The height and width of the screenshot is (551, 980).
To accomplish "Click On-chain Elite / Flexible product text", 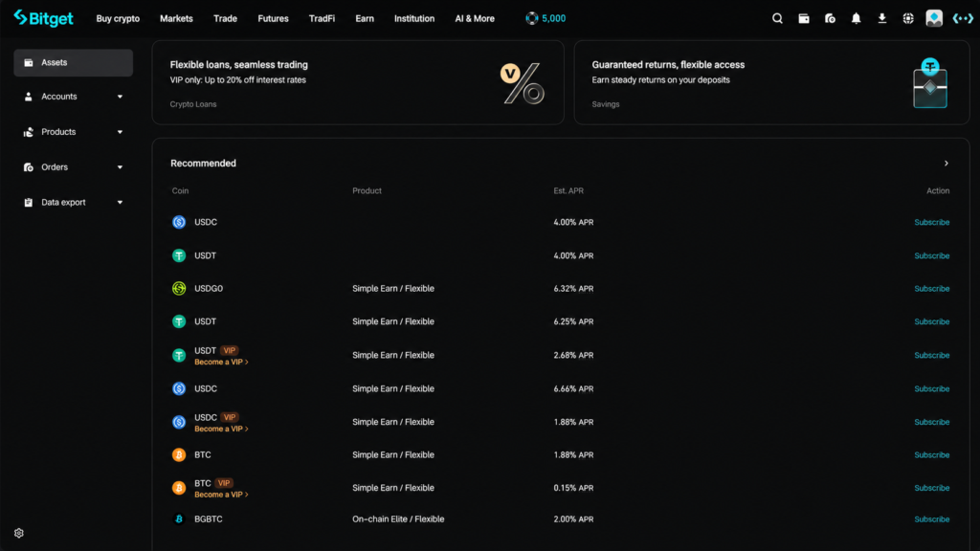I will [398, 519].
